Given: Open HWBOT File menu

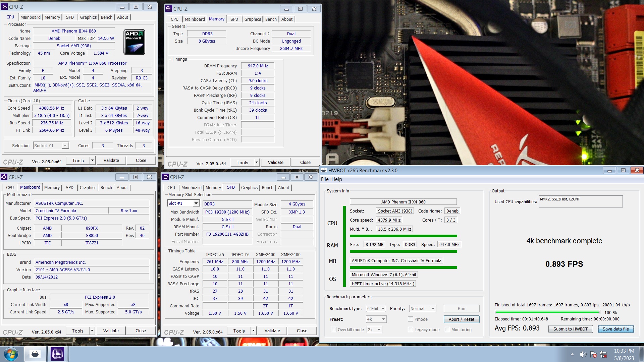Looking at the screenshot, I should pos(324,179).
